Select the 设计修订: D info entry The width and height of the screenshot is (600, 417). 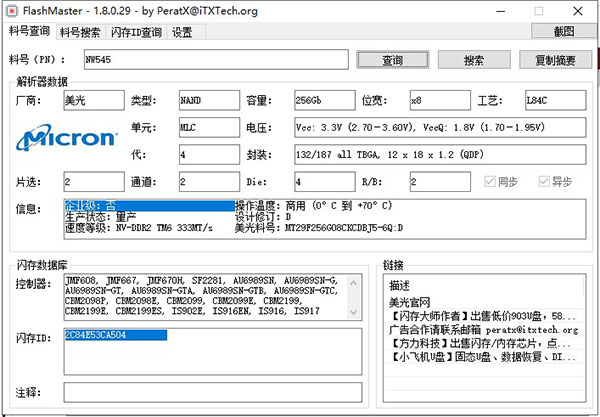click(x=263, y=217)
